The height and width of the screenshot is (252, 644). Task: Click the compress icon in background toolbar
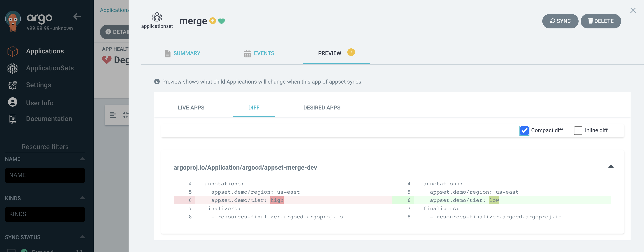click(x=125, y=115)
